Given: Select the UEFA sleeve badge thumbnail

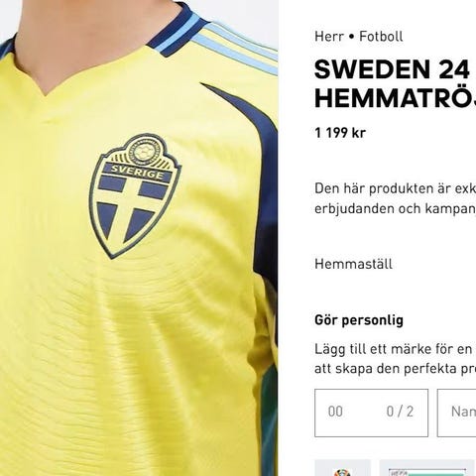Looking at the screenshot, I should [x=426, y=467].
